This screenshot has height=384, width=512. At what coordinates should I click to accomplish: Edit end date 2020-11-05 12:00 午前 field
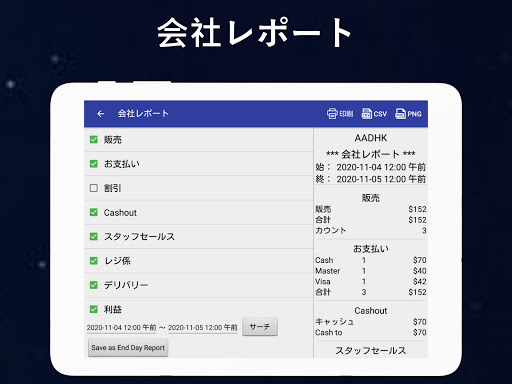tap(203, 328)
